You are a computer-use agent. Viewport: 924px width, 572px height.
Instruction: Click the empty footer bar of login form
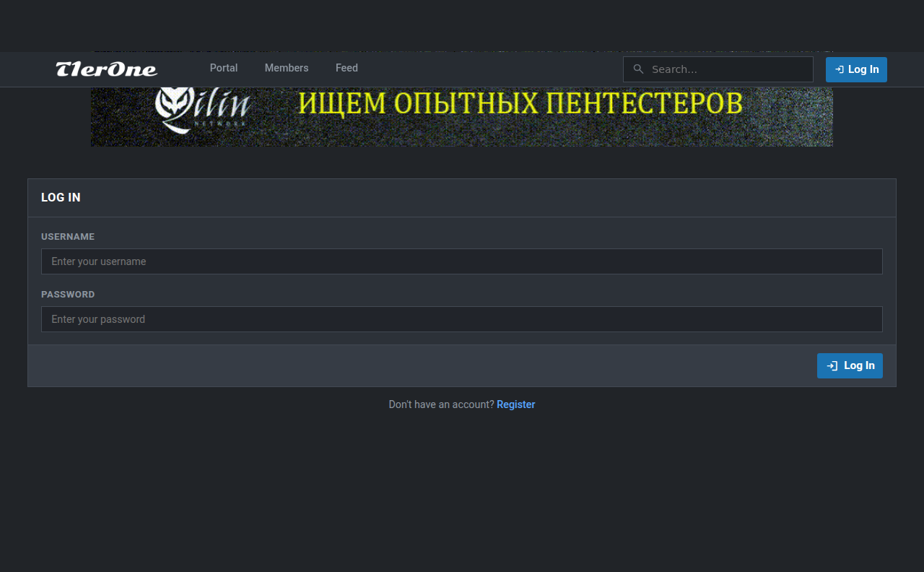coord(419,366)
